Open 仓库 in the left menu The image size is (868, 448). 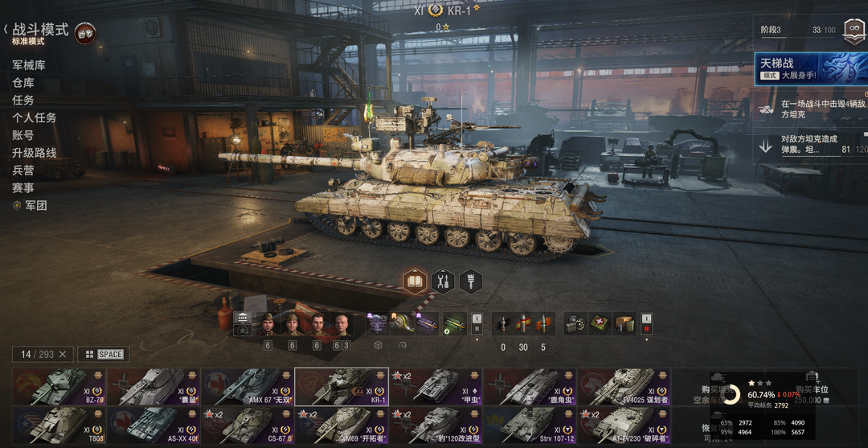(23, 83)
